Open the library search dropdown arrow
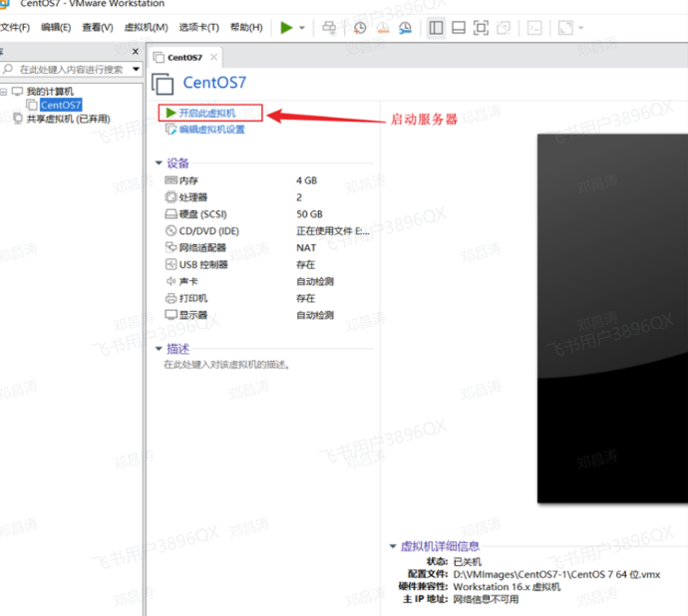This screenshot has width=688, height=616. [x=136, y=69]
